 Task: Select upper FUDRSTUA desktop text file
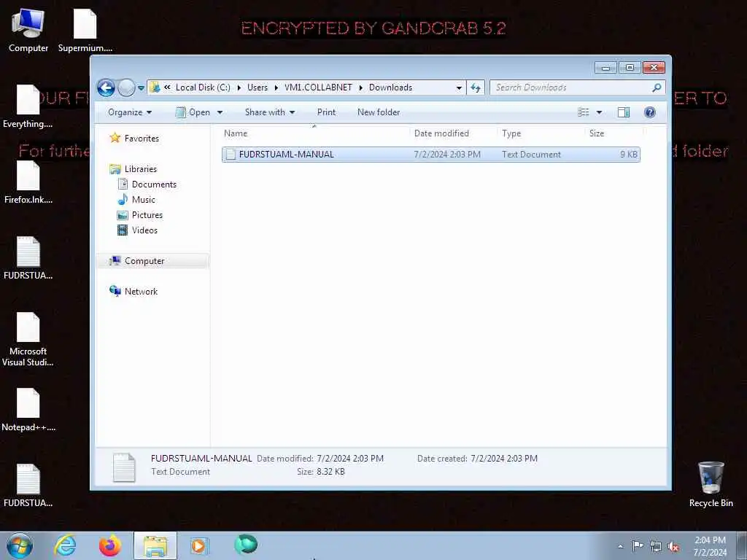28,258
